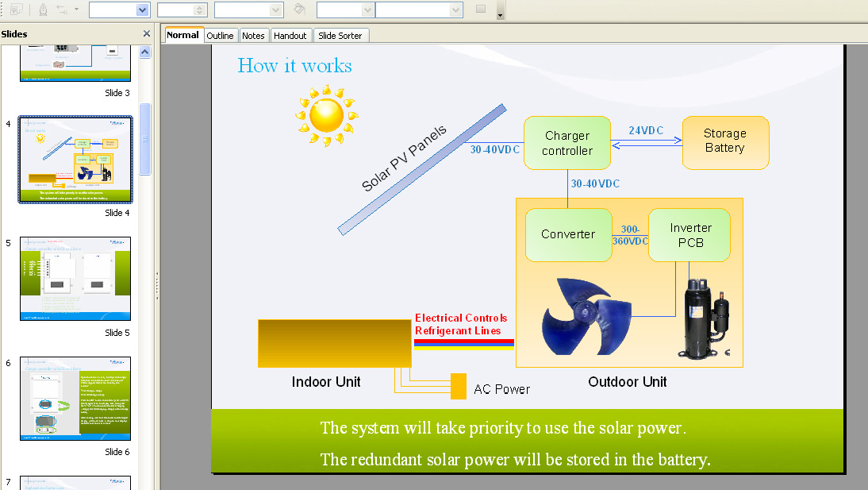Click the Arrow Style toolbar icon
Screen dimensions: 868x490
63,10
